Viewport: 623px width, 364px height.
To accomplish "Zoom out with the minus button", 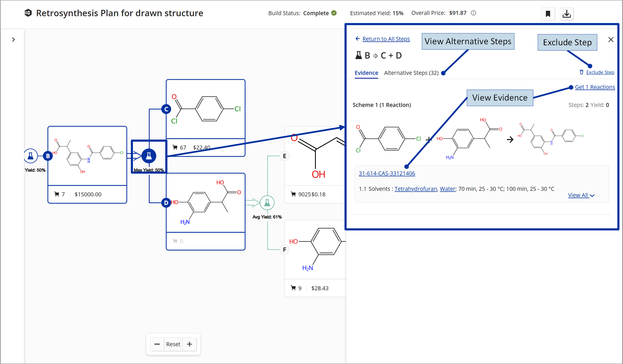I will (x=157, y=344).
